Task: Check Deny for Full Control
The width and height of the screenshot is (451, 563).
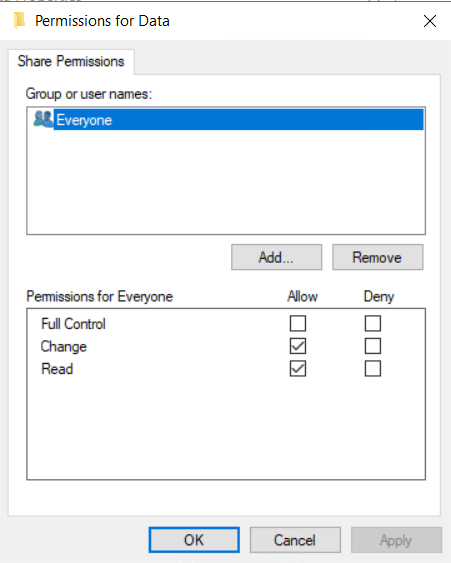Action: click(x=373, y=324)
